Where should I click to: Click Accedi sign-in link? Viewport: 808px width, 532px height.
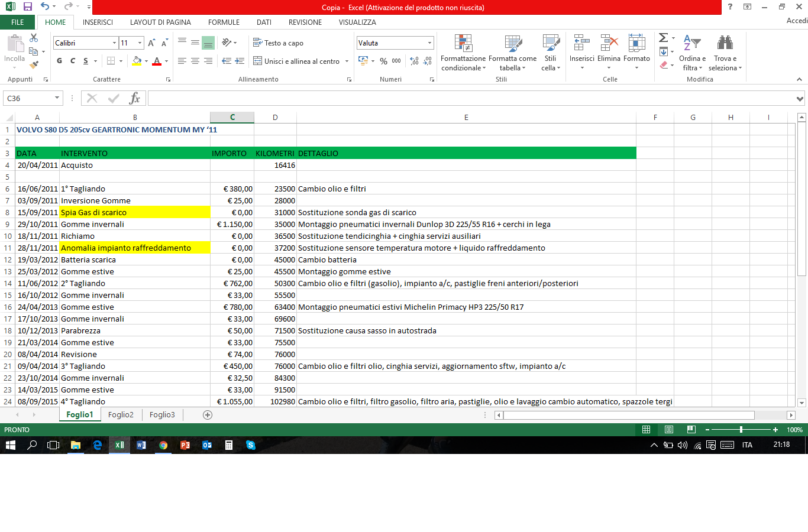(x=797, y=21)
